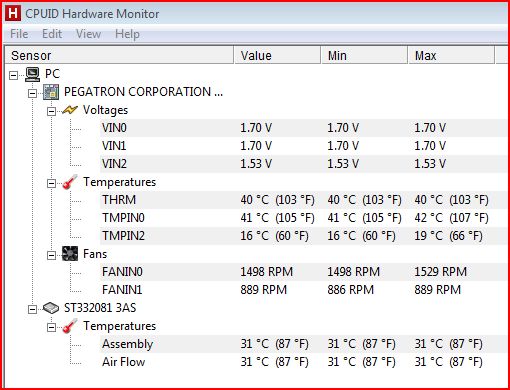Click the Air Flow max value 31 °C
This screenshot has height=390, width=510.
click(x=448, y=362)
